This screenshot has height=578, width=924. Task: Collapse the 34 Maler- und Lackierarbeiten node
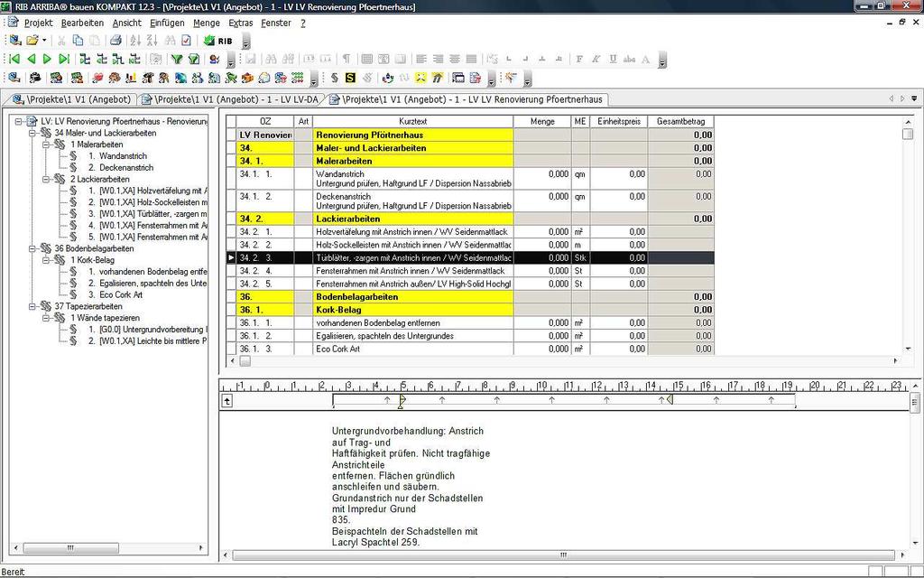pyautogui.click(x=32, y=134)
